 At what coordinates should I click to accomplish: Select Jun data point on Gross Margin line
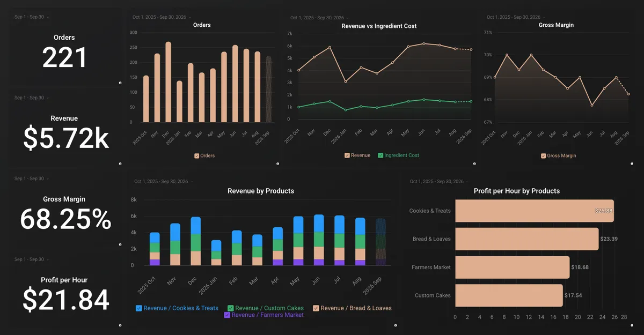pos(592,105)
